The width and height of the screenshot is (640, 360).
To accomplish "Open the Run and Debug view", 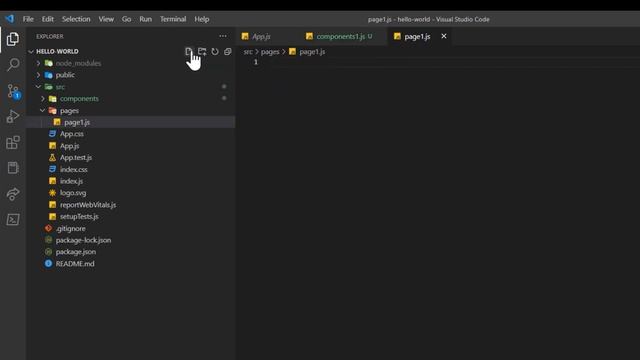I will coord(13,116).
